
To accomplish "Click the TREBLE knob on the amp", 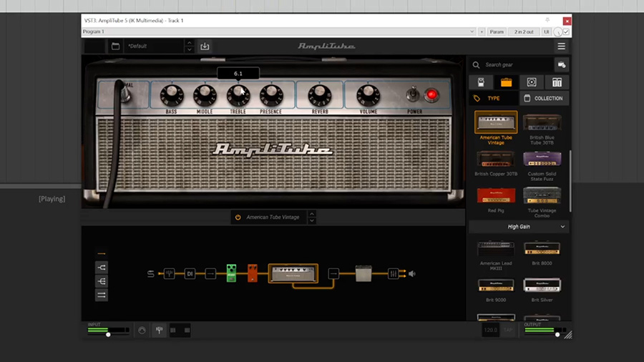I will tap(238, 95).
